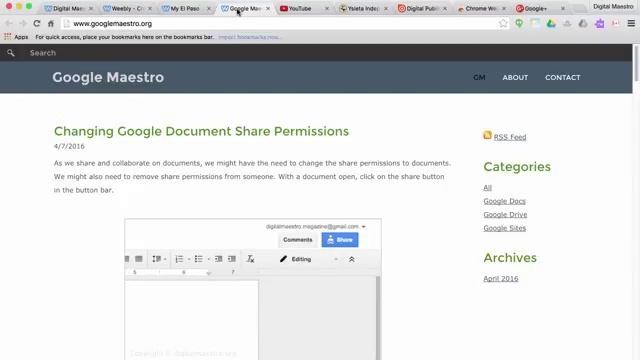Click the 4/7/2016 post date
Viewport: 640px width, 360px height.
point(69,146)
